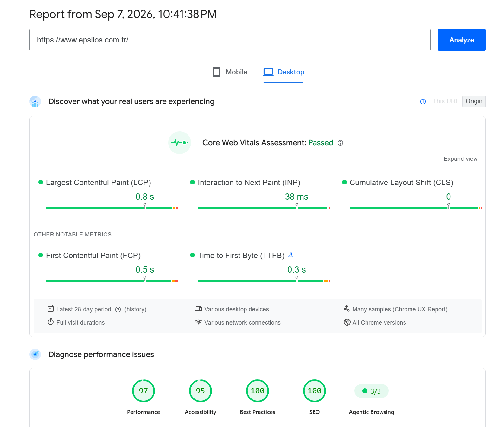Click the calendar icon by 28-day period
This screenshot has width=504, height=427.
point(51,308)
